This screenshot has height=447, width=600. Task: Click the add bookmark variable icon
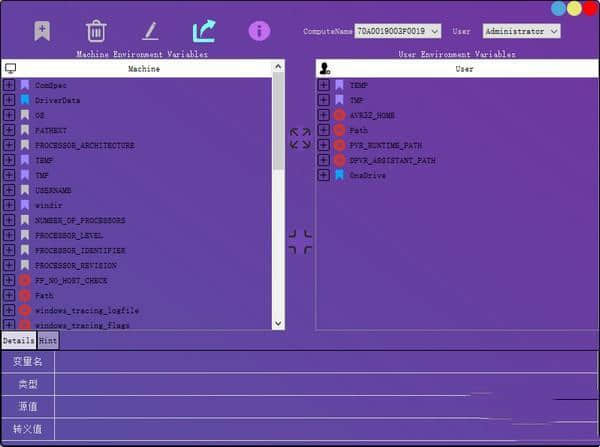pyautogui.click(x=42, y=31)
